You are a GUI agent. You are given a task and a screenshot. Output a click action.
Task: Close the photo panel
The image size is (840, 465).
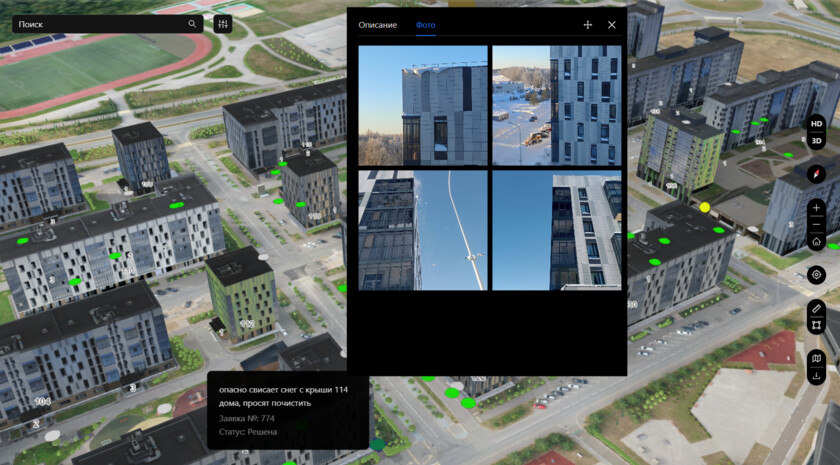click(x=612, y=25)
